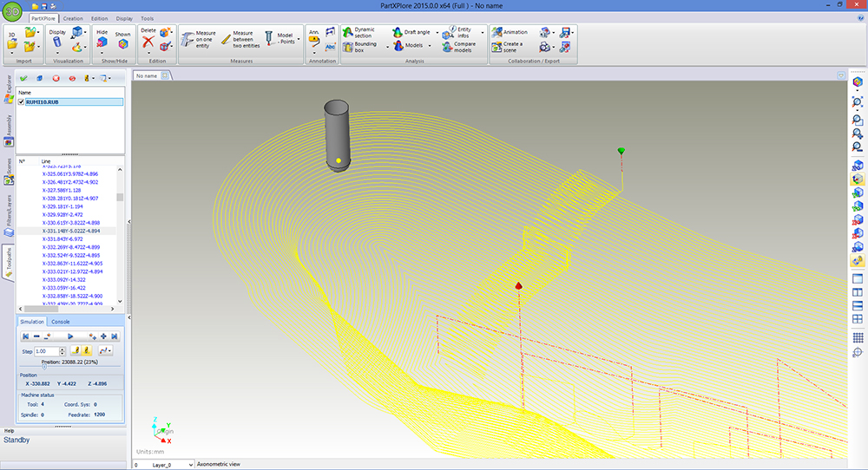
Task: Click the Draft angle analysis icon
Action: [398, 33]
